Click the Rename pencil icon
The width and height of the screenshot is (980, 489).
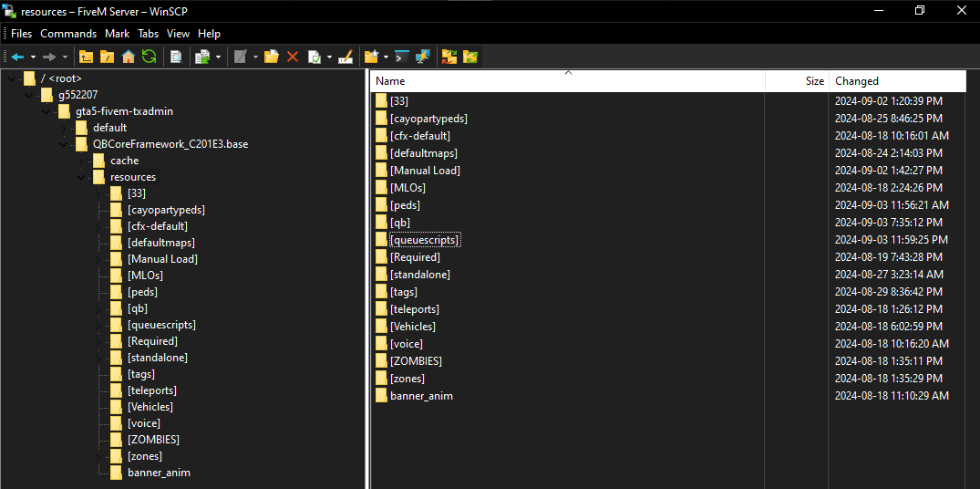coord(346,57)
